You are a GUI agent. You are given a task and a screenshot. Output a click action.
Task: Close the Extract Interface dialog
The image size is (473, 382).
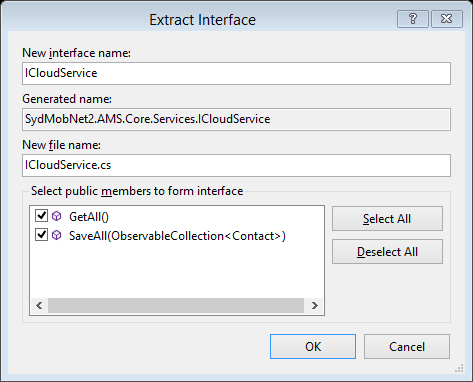(x=447, y=19)
